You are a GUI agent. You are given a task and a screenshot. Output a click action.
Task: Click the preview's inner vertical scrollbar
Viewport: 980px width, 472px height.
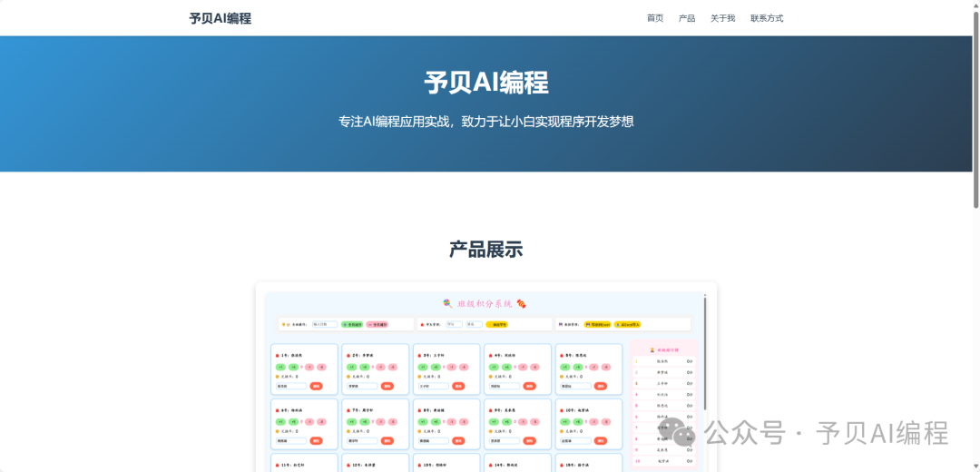(x=705, y=353)
